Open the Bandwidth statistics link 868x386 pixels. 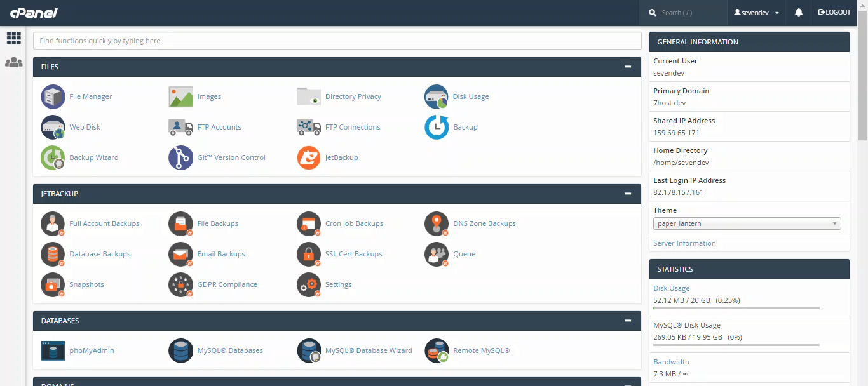[671, 362]
